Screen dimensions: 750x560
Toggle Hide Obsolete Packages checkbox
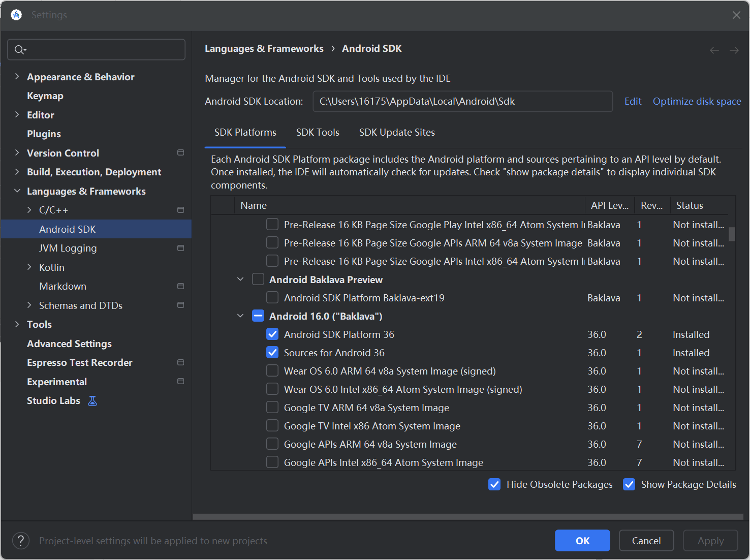point(494,484)
